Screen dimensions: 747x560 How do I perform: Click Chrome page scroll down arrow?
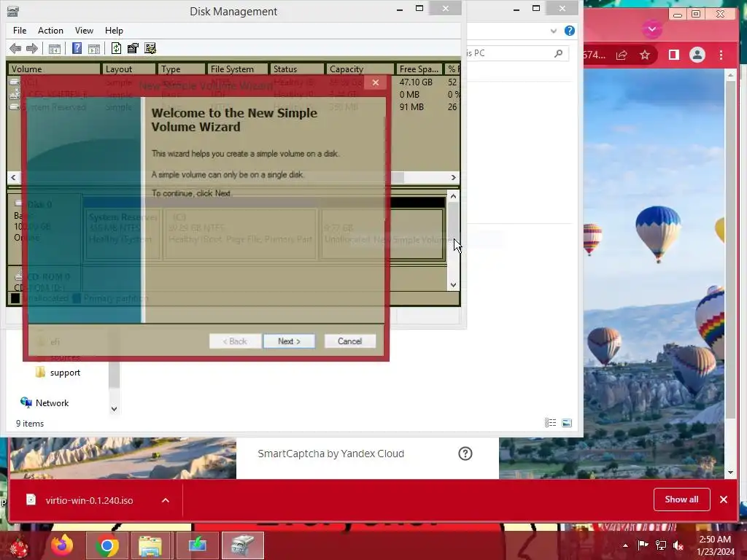(x=731, y=472)
